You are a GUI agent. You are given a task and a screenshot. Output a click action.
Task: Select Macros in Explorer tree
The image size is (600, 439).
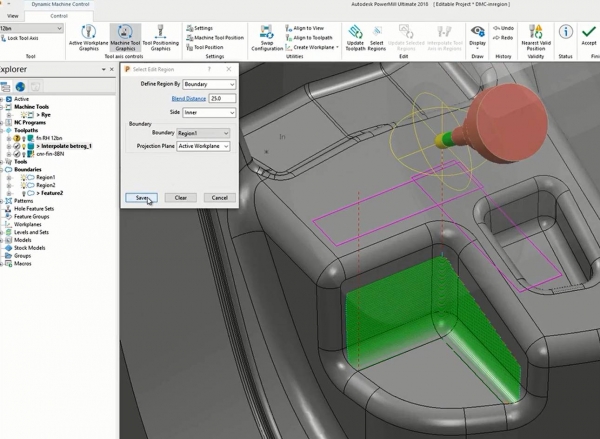point(23,264)
